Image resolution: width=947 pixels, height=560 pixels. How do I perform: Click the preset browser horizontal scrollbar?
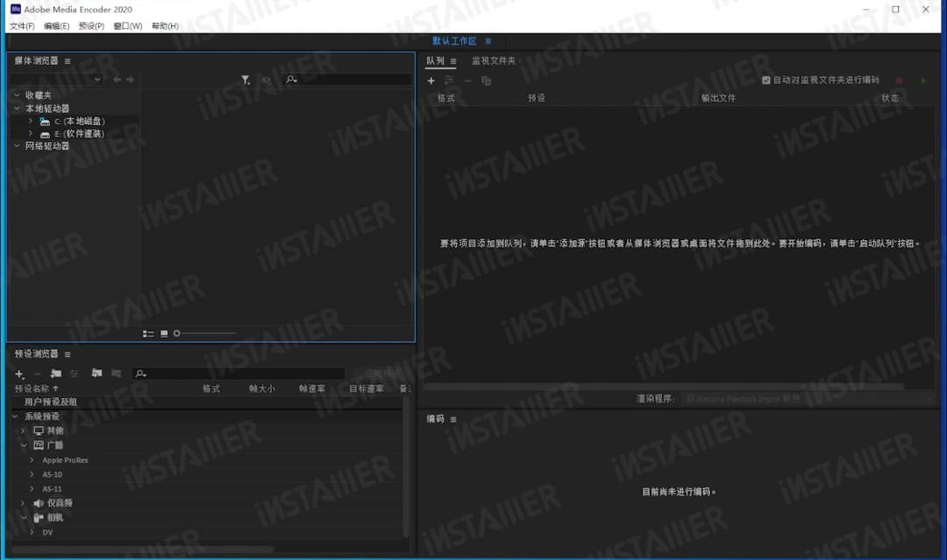[x=143, y=549]
